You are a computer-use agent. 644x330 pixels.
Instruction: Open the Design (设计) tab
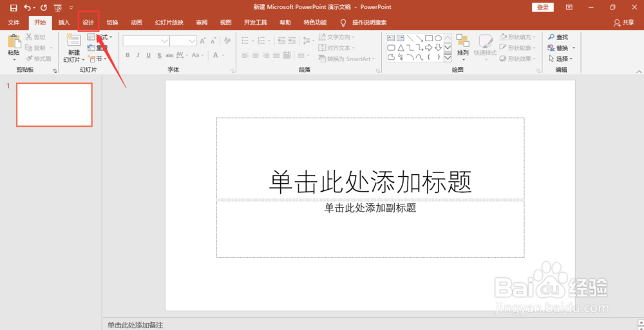[x=88, y=23]
